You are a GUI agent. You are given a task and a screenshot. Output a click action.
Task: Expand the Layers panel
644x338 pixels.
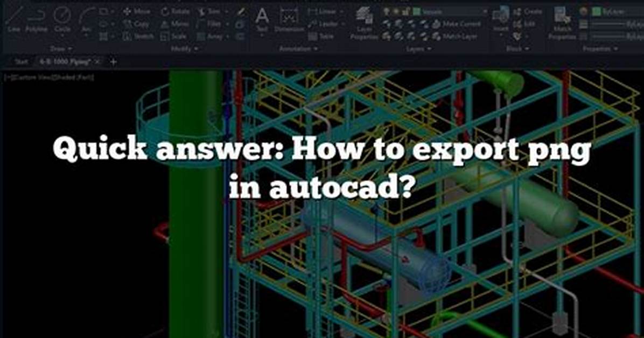coord(418,49)
